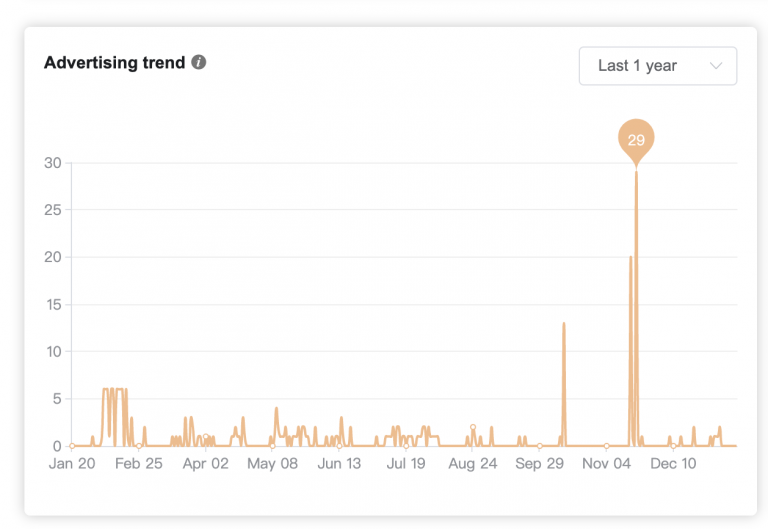The width and height of the screenshot is (768, 529).
Task: Click the Feb 25 data point marker
Action: [139, 446]
